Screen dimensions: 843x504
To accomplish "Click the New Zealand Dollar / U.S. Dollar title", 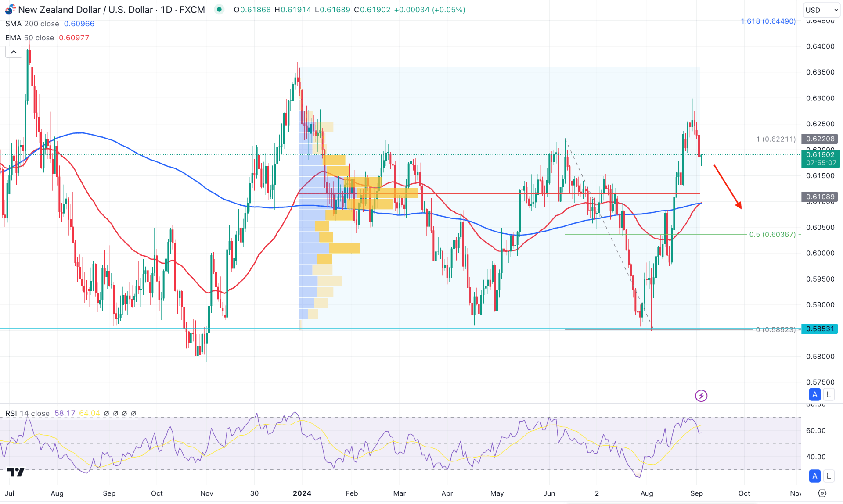I will pos(86,10).
